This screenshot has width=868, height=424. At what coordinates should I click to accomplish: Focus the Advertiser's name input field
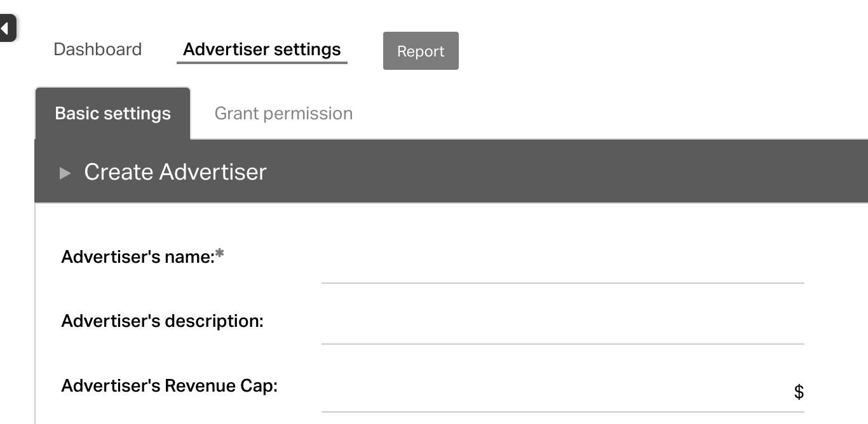562,268
